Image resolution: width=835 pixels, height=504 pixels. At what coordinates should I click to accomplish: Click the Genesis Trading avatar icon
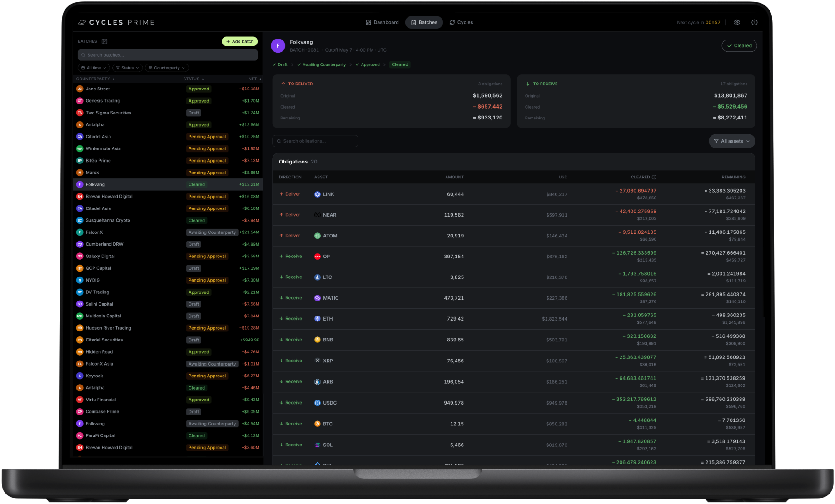[80, 101]
